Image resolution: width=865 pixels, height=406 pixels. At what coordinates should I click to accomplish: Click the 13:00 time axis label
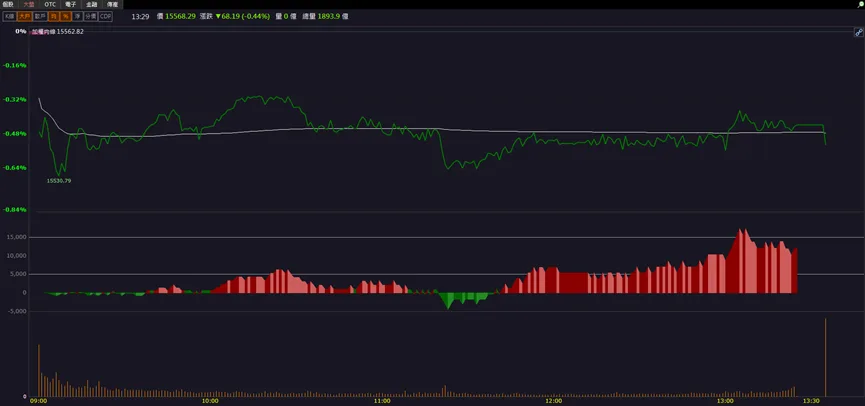pos(725,401)
